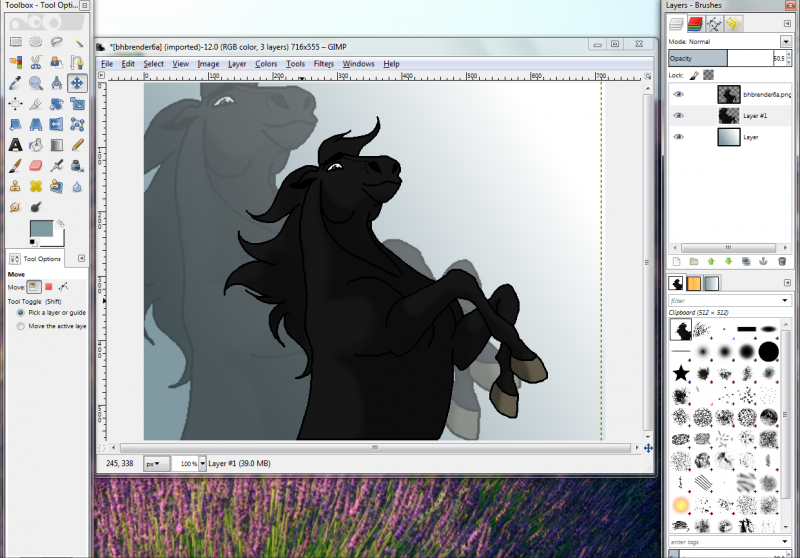Click the anchor floating layer icon
800x558 pixels.
[x=763, y=262]
